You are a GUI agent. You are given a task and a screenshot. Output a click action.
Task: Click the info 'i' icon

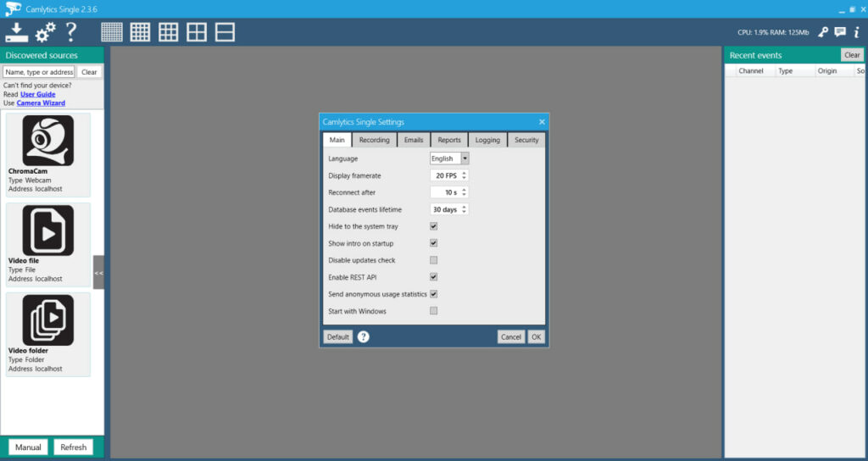coord(856,32)
